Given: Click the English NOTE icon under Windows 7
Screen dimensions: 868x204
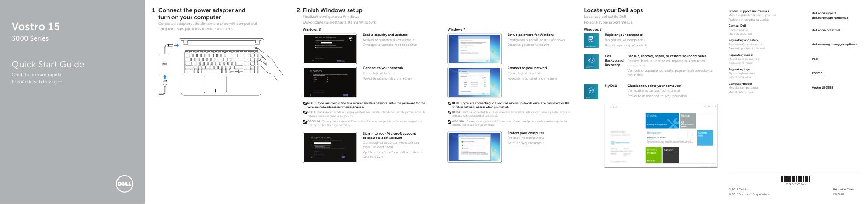Looking at the screenshot, I should (449, 104).
